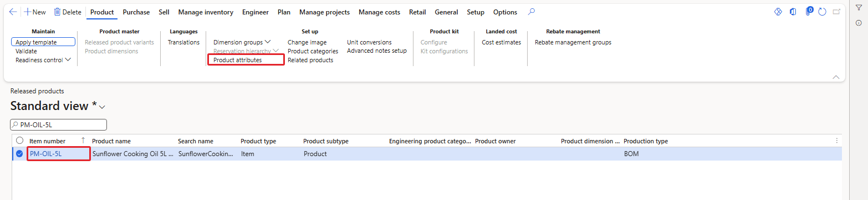
Task: Click the filter box containing PM-OIL-5L
Action: [58, 125]
